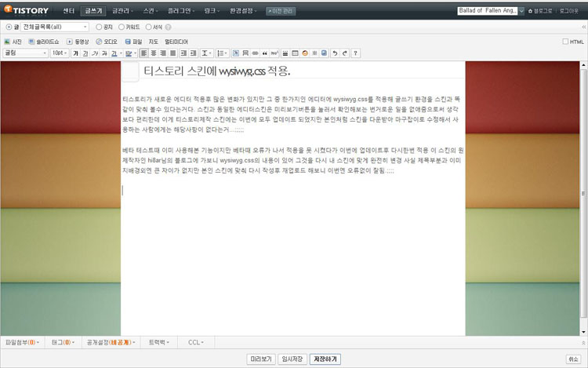
Task: Click 저장하기 save button
Action: [x=325, y=359]
